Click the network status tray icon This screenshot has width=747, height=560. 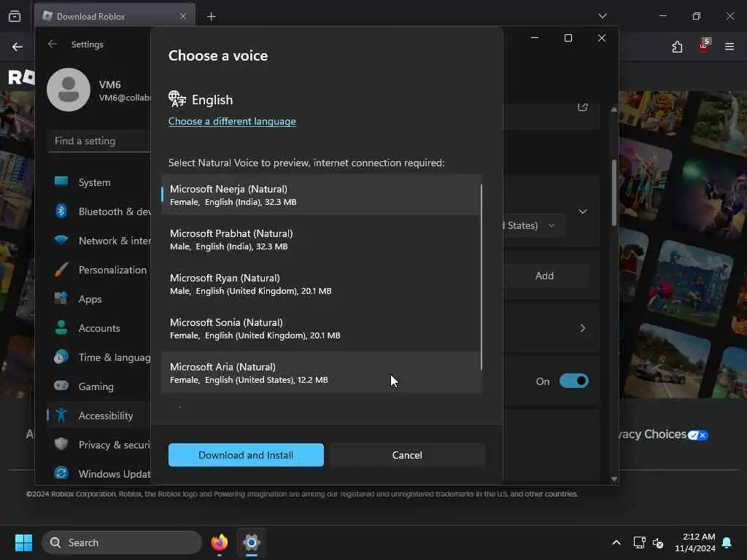[639, 542]
